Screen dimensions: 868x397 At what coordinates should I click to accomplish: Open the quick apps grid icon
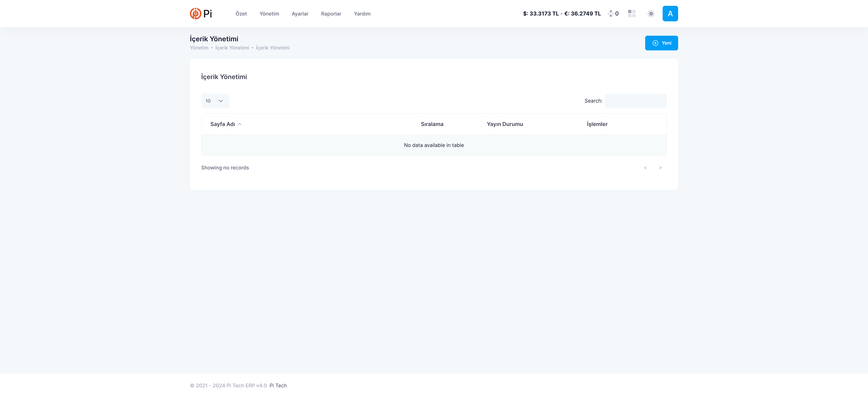click(x=631, y=14)
